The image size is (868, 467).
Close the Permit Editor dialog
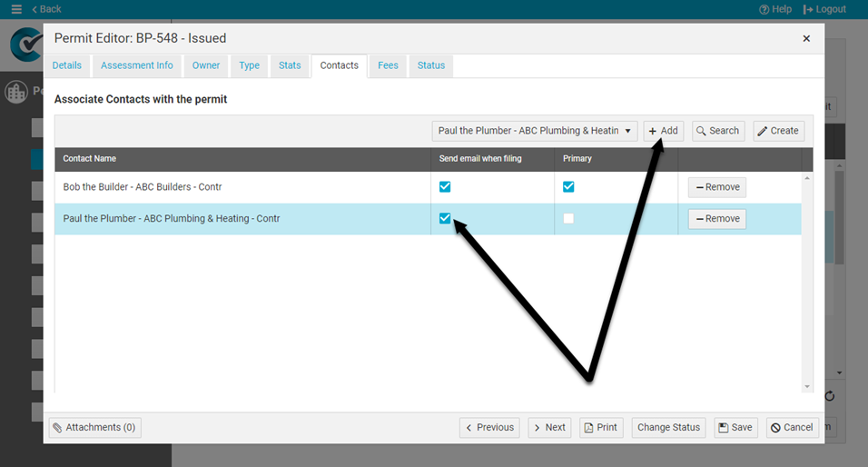[x=806, y=38]
